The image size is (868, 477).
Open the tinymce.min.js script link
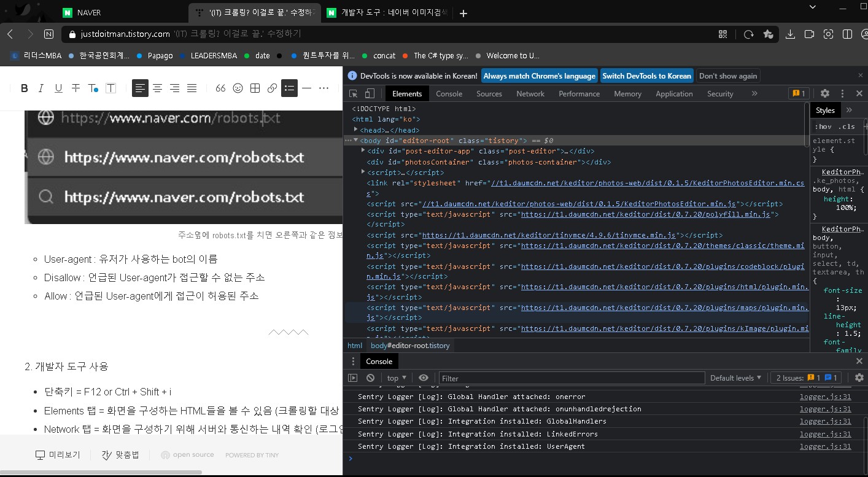(548, 235)
